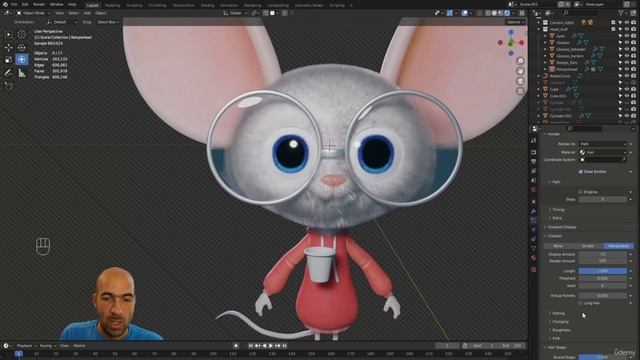Expand the Viewport Display panel

pyautogui.click(x=562, y=227)
